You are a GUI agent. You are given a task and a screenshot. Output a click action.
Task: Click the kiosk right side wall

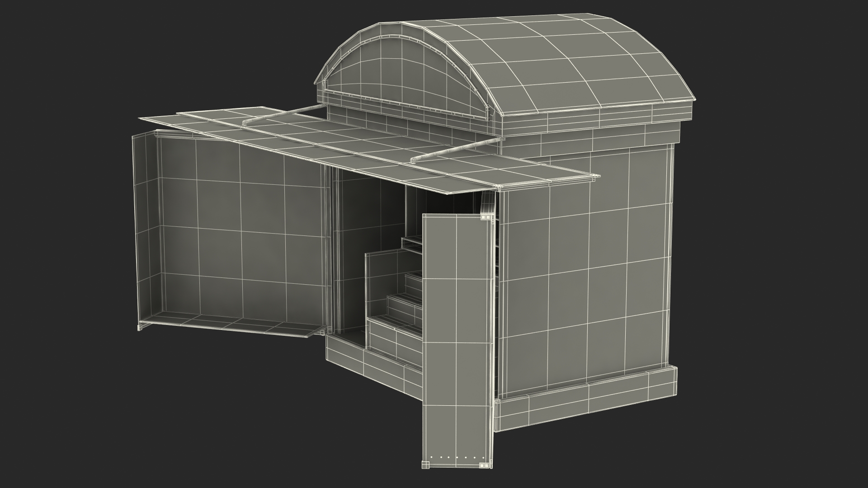[x=588, y=271]
